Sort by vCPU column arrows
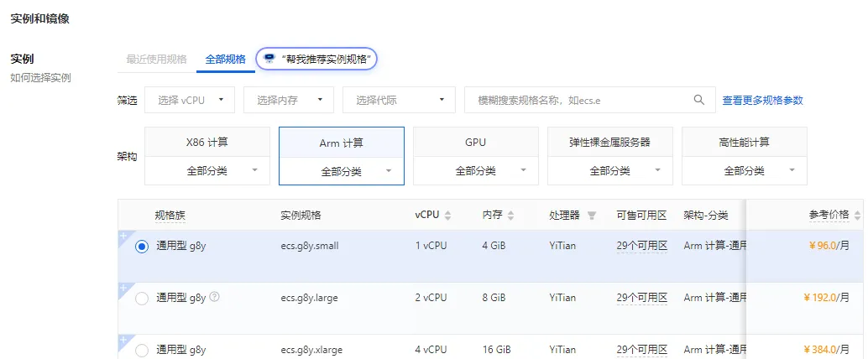The width and height of the screenshot is (868, 359). click(x=447, y=216)
